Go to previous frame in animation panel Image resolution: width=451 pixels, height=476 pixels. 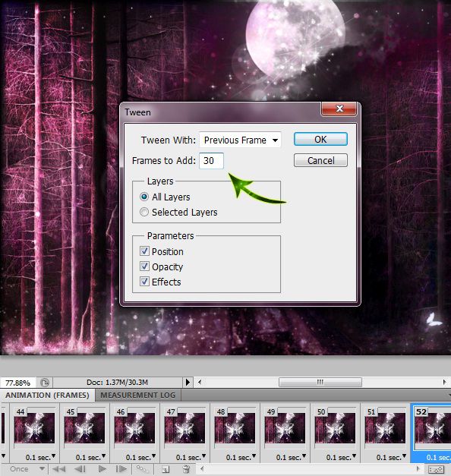tap(80, 469)
